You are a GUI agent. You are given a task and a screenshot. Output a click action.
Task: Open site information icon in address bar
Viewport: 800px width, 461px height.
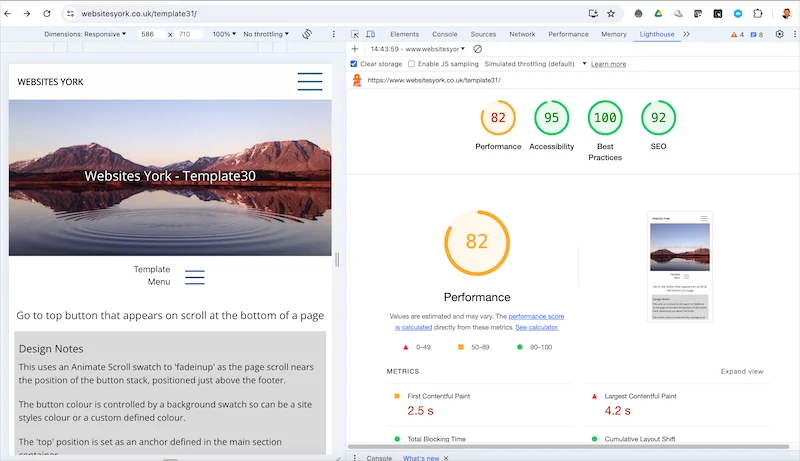pos(71,14)
